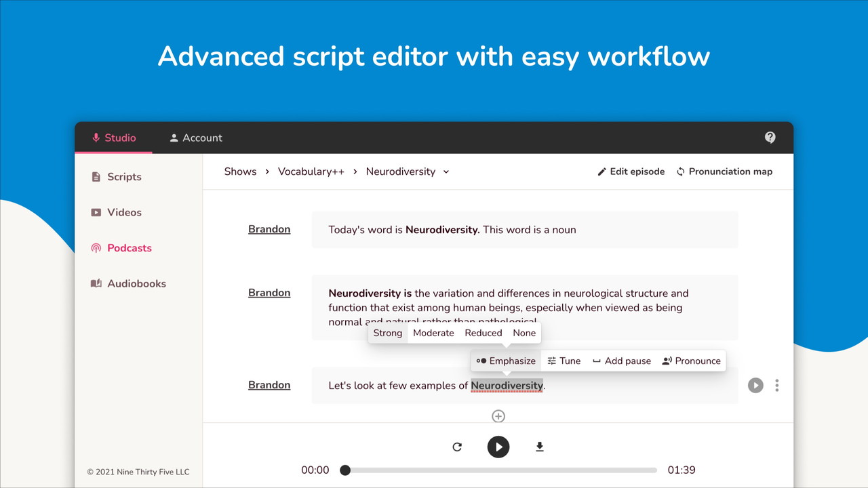This screenshot has height=488, width=868.
Task: Change speaker Brandon on first line
Action: pyautogui.click(x=269, y=229)
